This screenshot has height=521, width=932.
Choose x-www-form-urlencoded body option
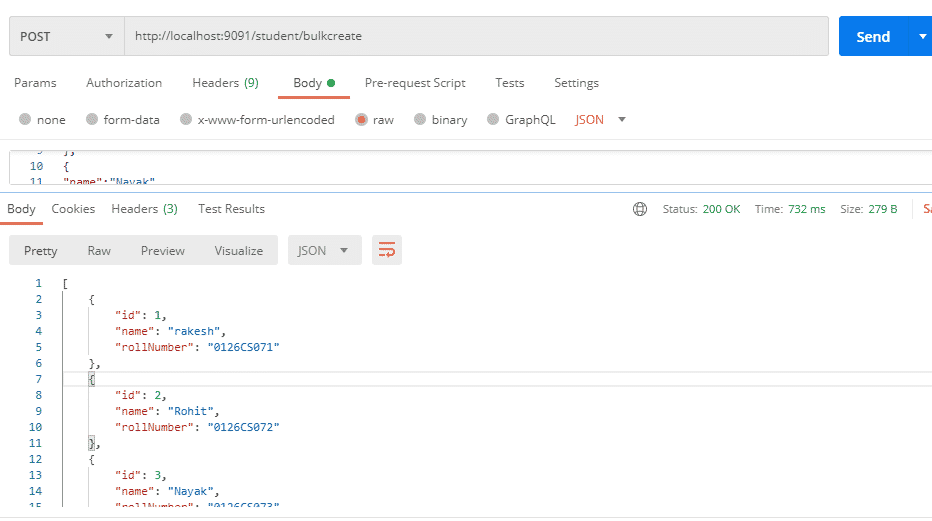(x=185, y=120)
